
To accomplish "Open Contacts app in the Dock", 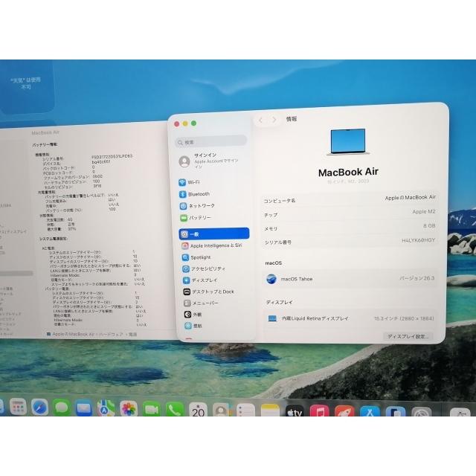I will [222, 410].
